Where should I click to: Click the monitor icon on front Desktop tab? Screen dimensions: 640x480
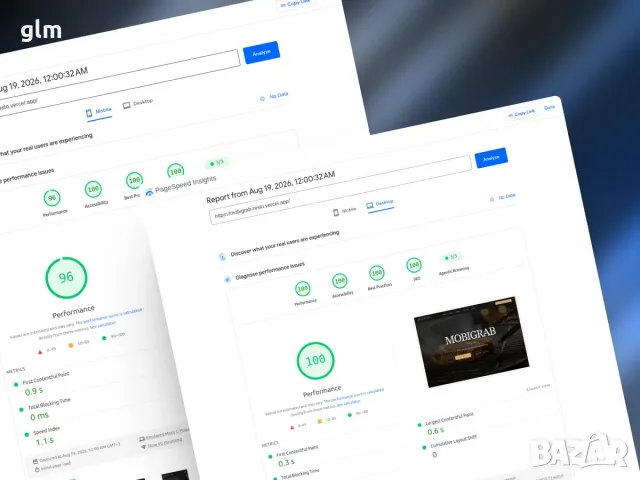[x=370, y=205]
